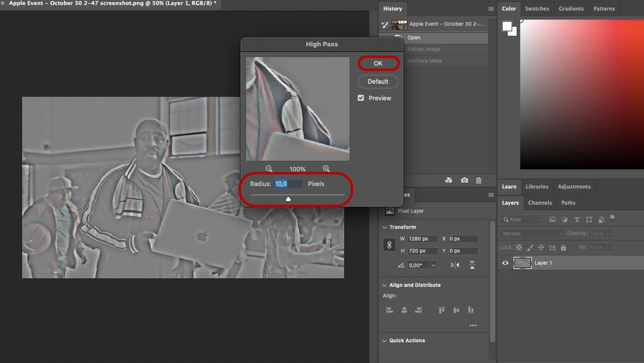The image size is (644, 363).
Task: Toggle layer filtering switch on or off
Action: pyautogui.click(x=612, y=219)
